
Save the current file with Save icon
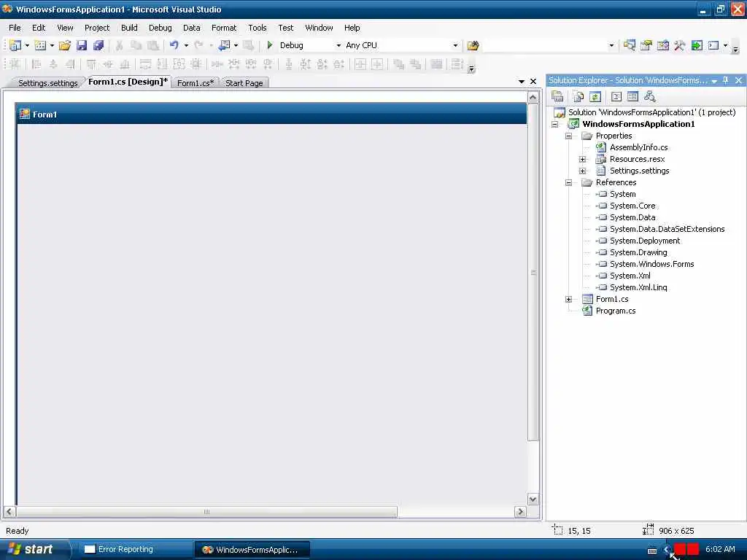[x=82, y=45]
